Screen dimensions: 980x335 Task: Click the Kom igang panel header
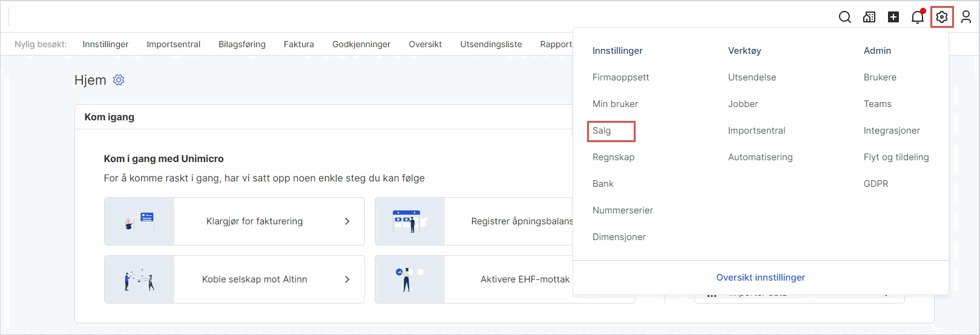110,117
